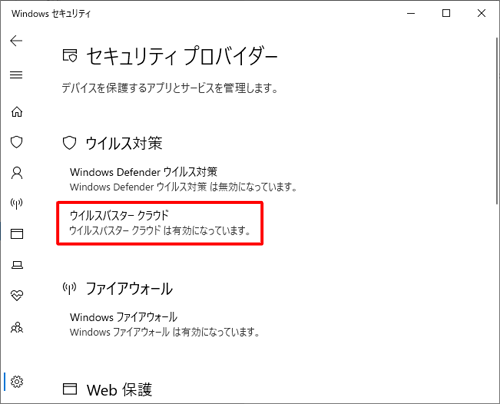
Task: Open the hamburger navigation menu
Action: point(16,75)
